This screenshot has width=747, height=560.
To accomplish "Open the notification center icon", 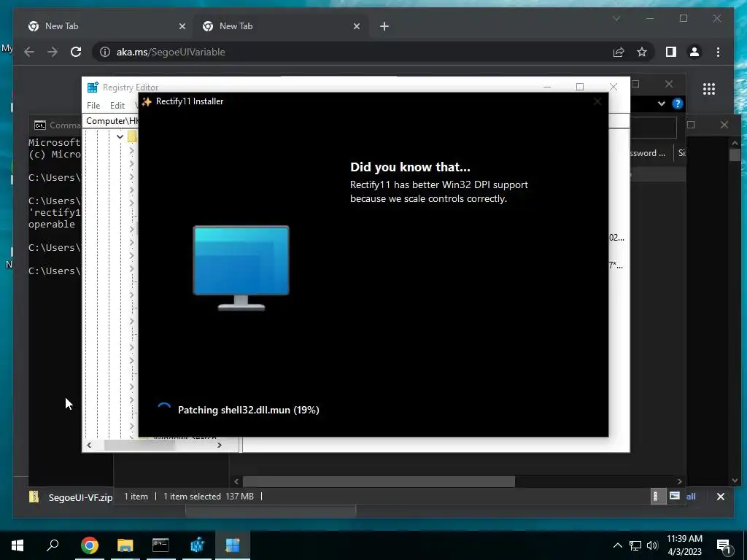I will point(724,545).
